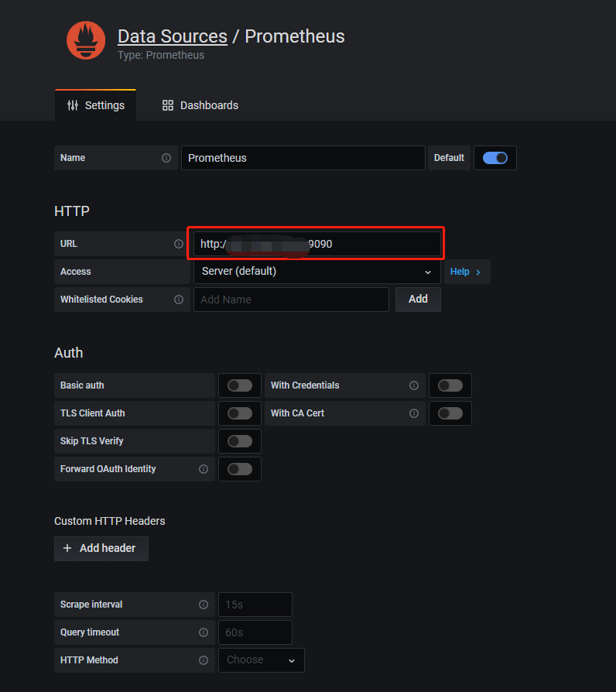Click the 'Default' label next to toggle
616x692 pixels.
[x=449, y=158]
